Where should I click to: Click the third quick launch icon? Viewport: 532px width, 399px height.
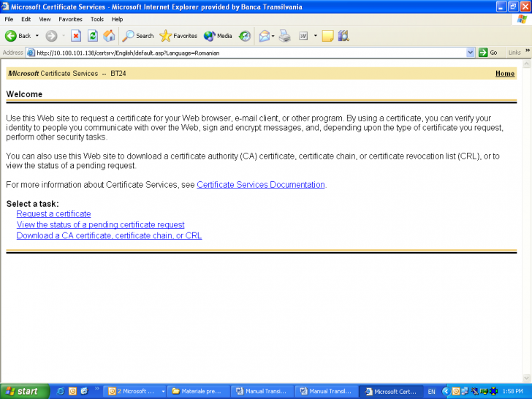point(84,391)
